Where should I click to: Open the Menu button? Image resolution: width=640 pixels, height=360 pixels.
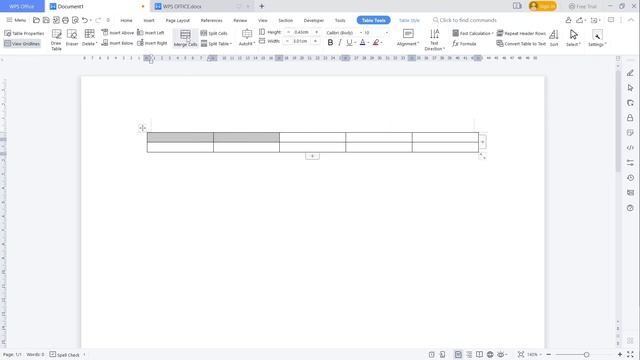tap(16, 20)
